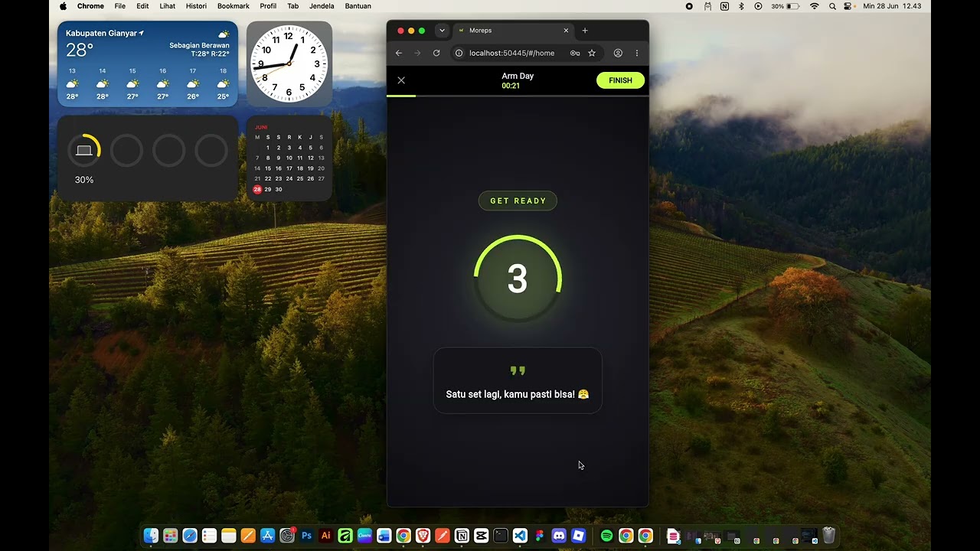Open the Jendela menu
Image resolution: width=980 pixels, height=551 pixels.
(x=322, y=6)
